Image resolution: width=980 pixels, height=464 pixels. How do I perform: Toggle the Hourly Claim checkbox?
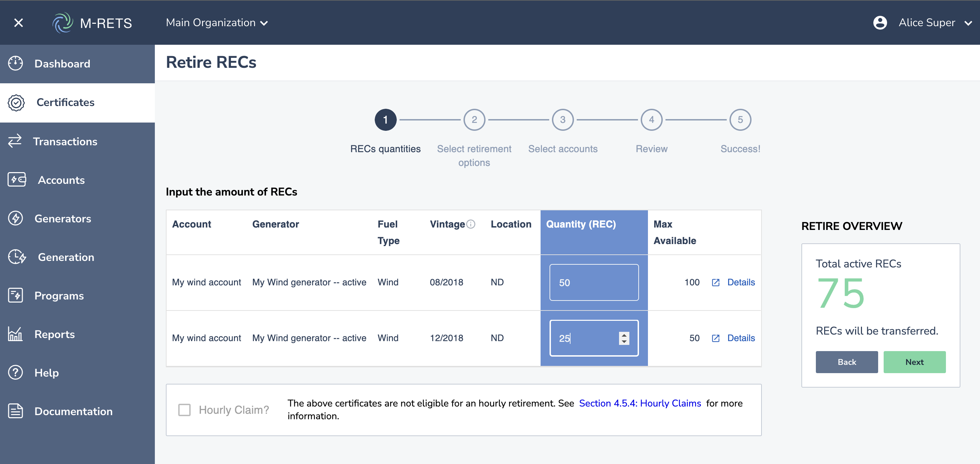[x=184, y=410]
